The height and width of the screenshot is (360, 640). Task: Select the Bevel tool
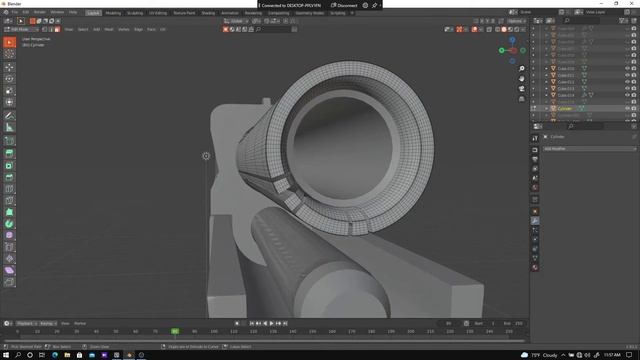9,177
